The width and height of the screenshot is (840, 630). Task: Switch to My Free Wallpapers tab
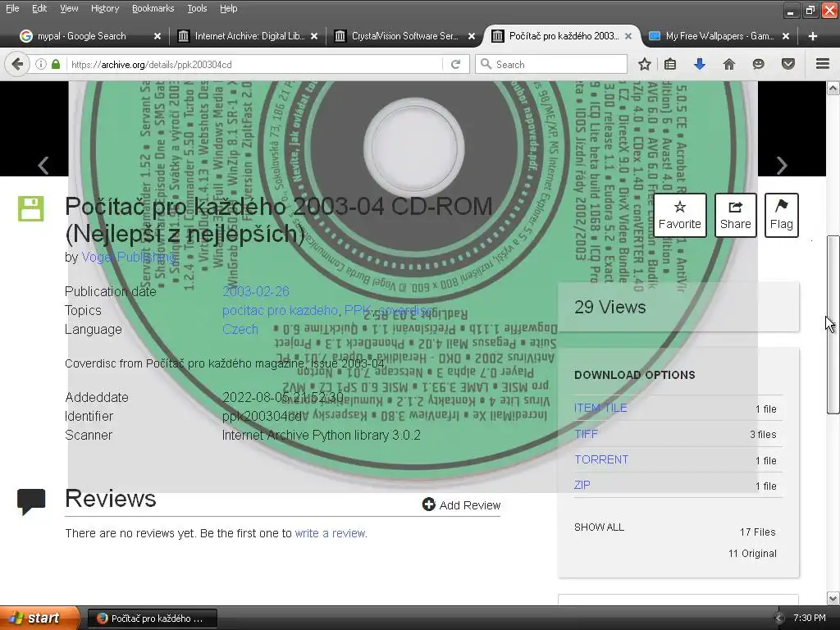click(713, 36)
